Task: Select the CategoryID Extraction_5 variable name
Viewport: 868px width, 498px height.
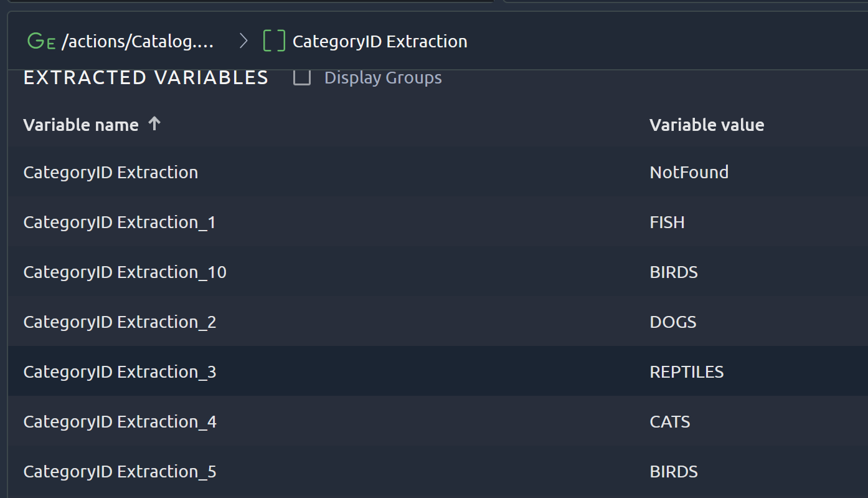Action: [x=120, y=471]
